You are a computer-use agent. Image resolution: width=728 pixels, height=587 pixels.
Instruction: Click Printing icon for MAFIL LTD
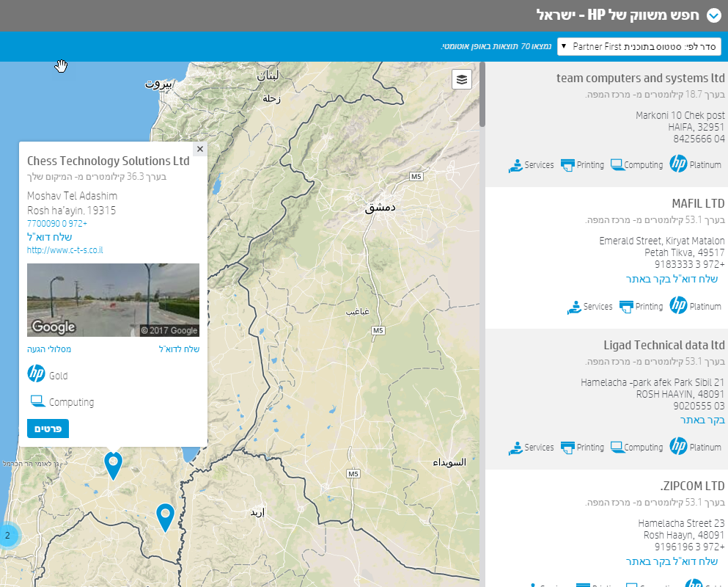tap(626, 307)
